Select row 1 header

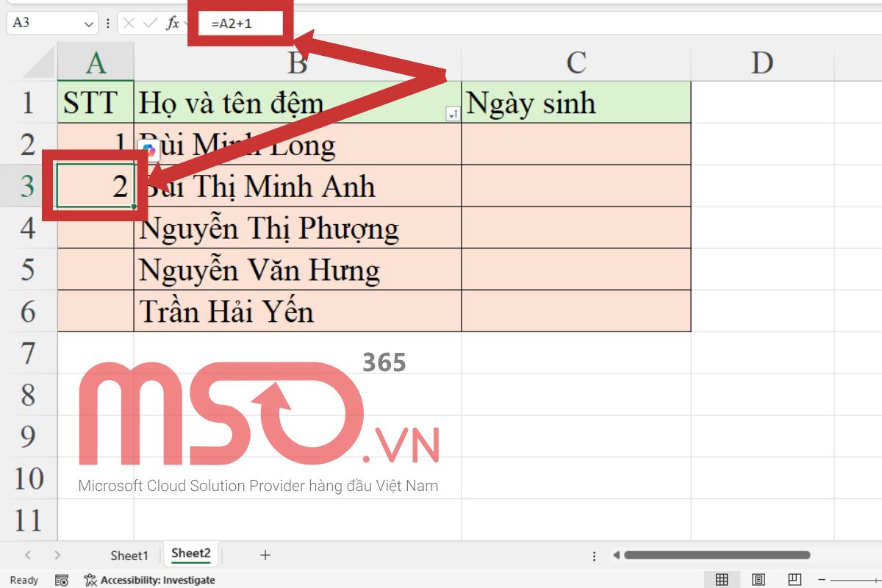pyautogui.click(x=28, y=102)
